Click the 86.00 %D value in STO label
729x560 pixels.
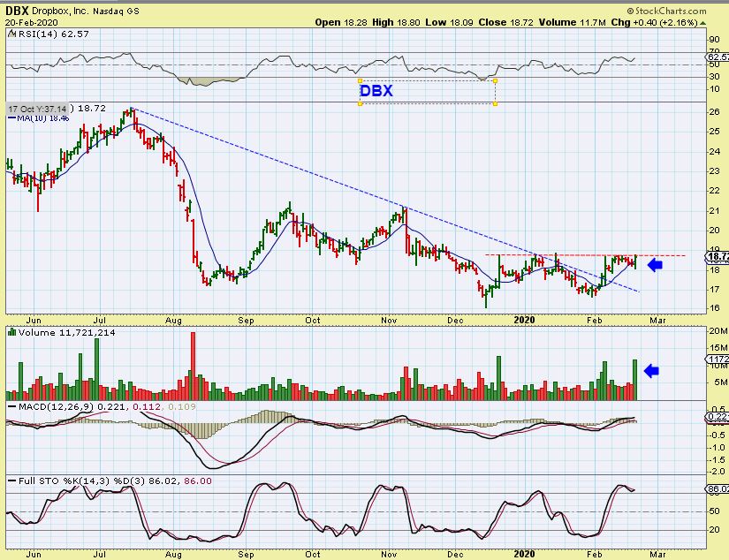tap(198, 481)
